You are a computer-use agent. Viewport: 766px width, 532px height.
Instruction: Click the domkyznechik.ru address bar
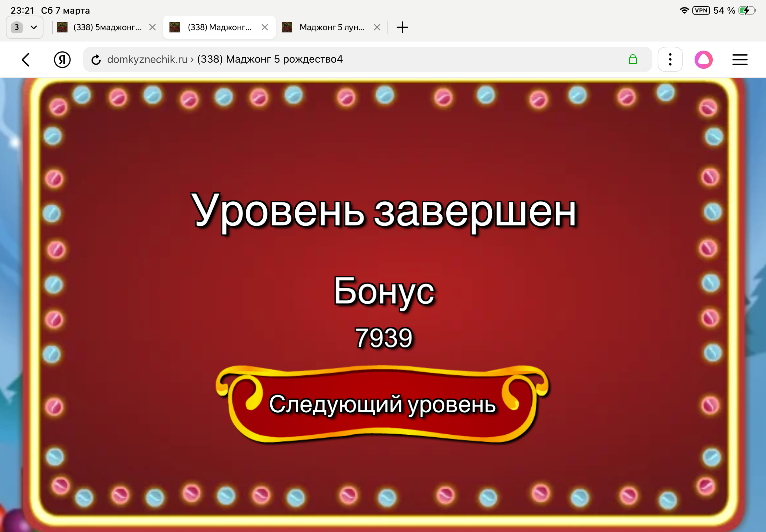click(x=233, y=59)
